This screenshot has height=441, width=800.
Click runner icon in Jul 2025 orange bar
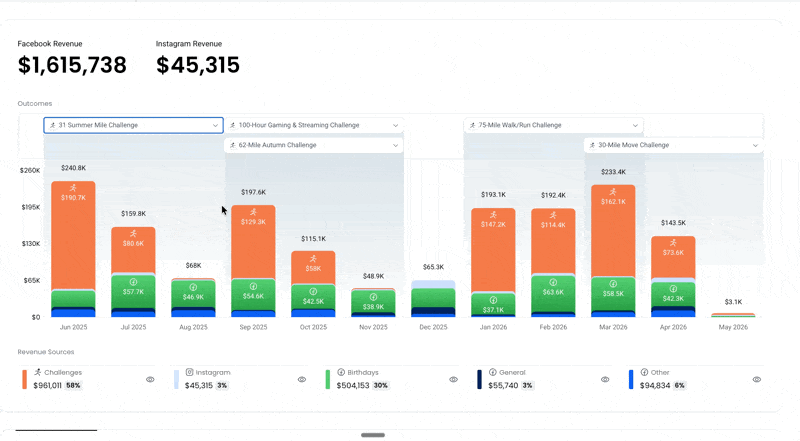coord(133,233)
